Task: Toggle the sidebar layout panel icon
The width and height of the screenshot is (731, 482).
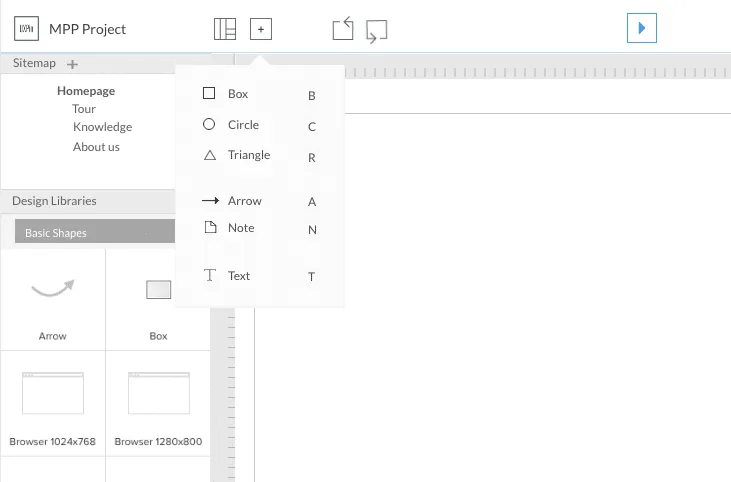Action: pos(225,29)
